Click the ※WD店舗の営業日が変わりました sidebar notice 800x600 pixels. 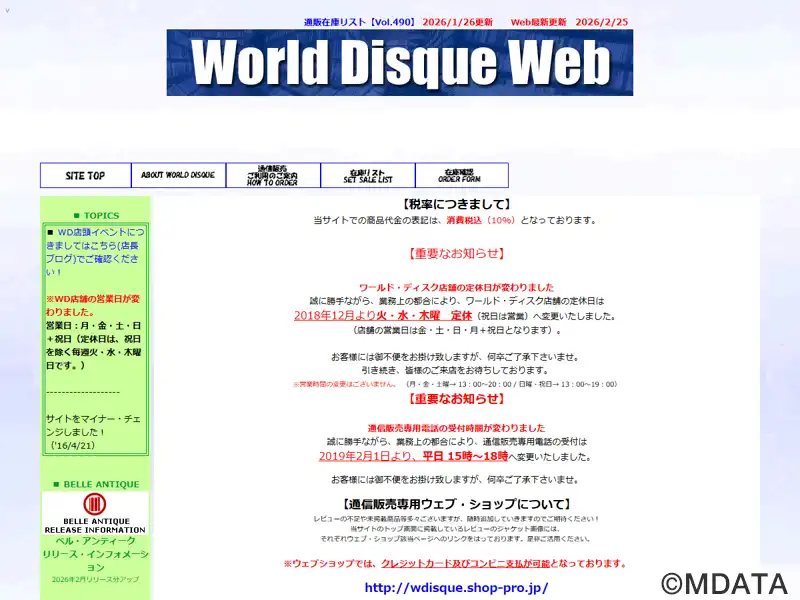tap(93, 305)
